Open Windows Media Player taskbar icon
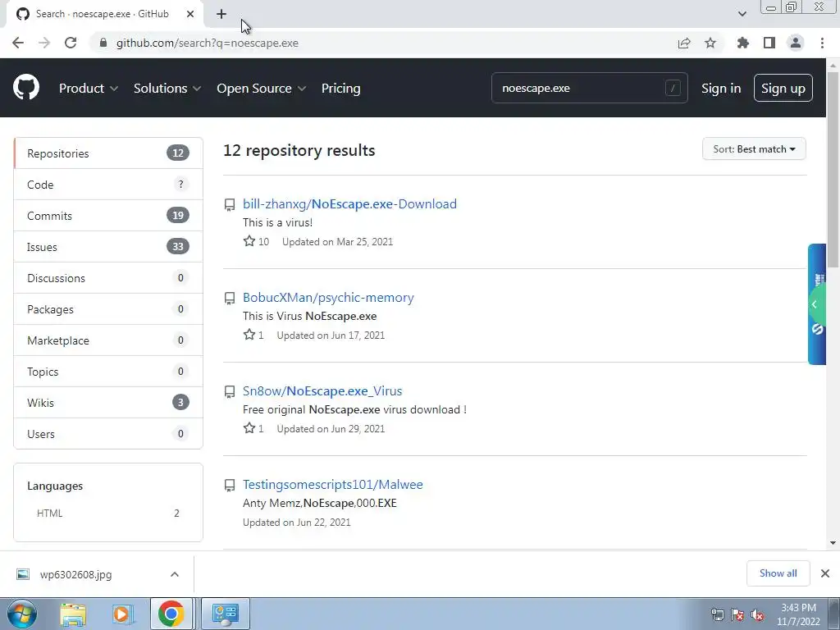 [122, 614]
